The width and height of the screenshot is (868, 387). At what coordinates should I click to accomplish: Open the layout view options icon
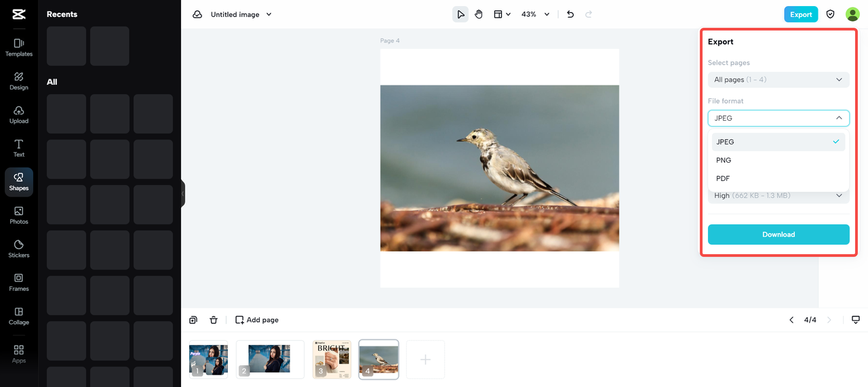click(x=502, y=14)
